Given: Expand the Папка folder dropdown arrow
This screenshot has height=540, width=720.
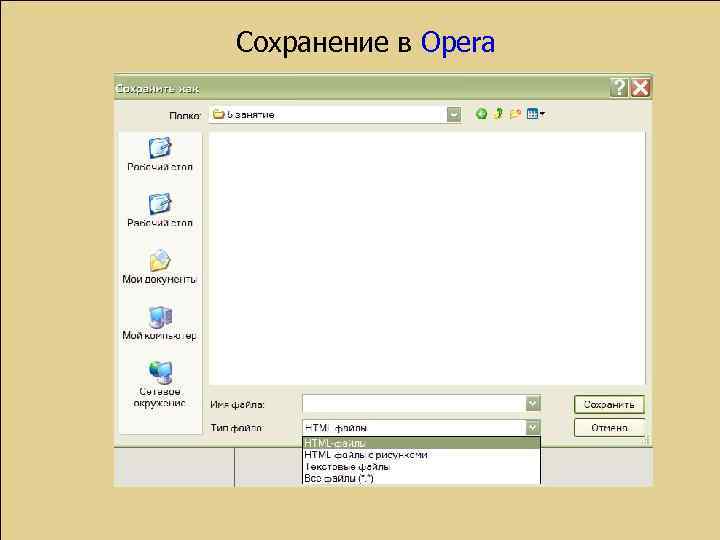Looking at the screenshot, I should tap(454, 114).
